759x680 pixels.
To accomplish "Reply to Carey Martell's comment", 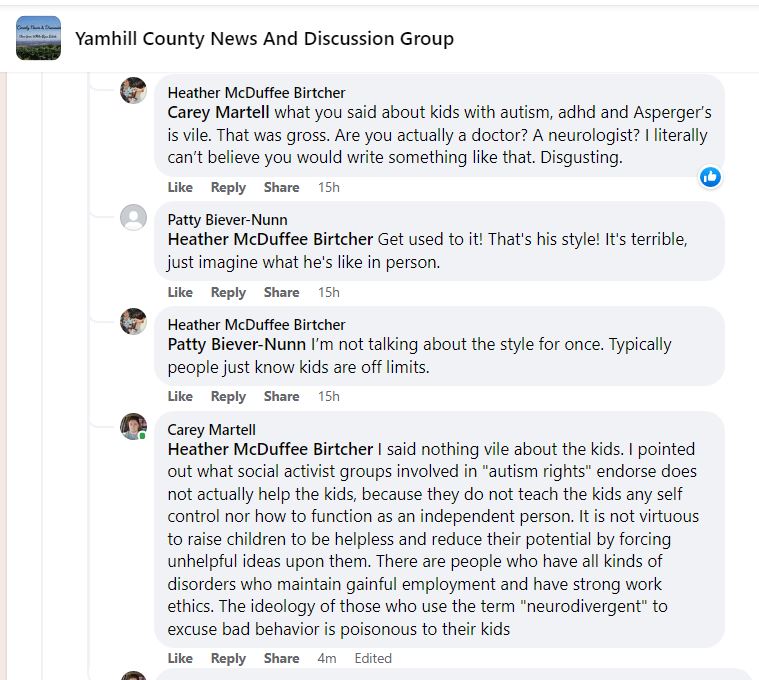I will coord(228,658).
